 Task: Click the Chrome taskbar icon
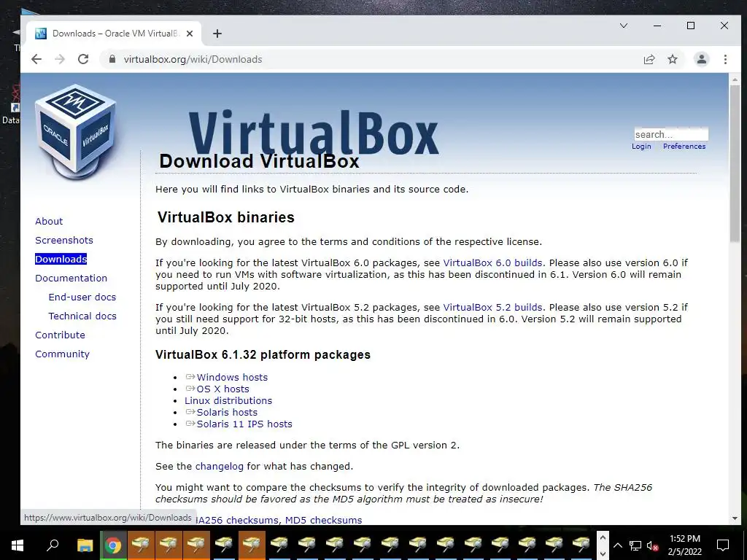[113, 545]
